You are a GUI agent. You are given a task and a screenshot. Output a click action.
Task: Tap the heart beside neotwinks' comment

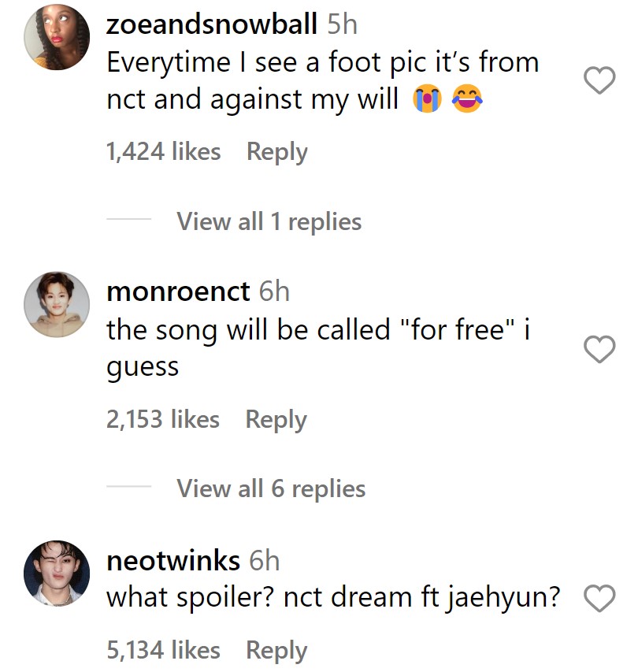click(x=601, y=600)
